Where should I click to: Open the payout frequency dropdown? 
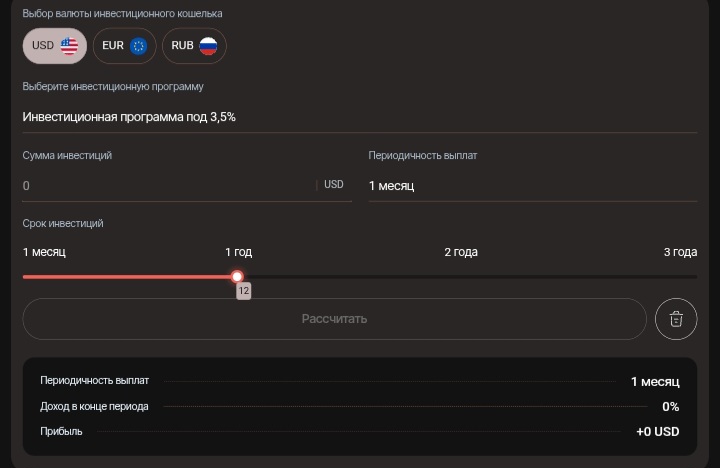point(532,185)
